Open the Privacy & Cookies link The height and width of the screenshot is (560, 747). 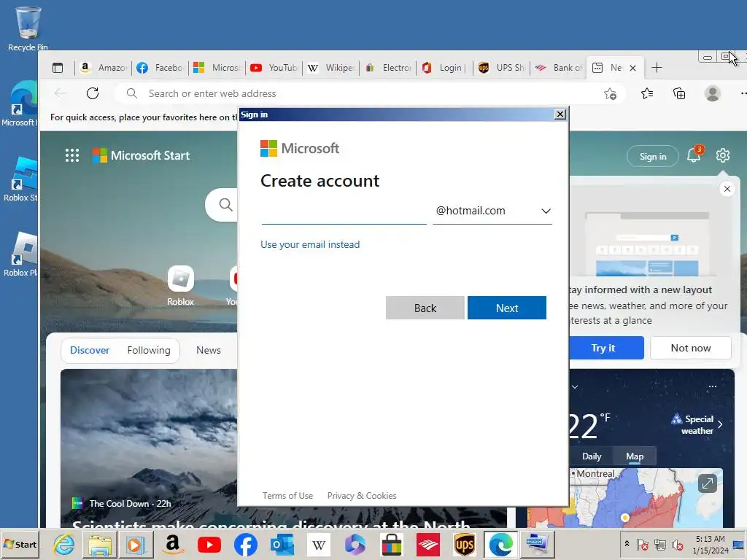click(362, 496)
